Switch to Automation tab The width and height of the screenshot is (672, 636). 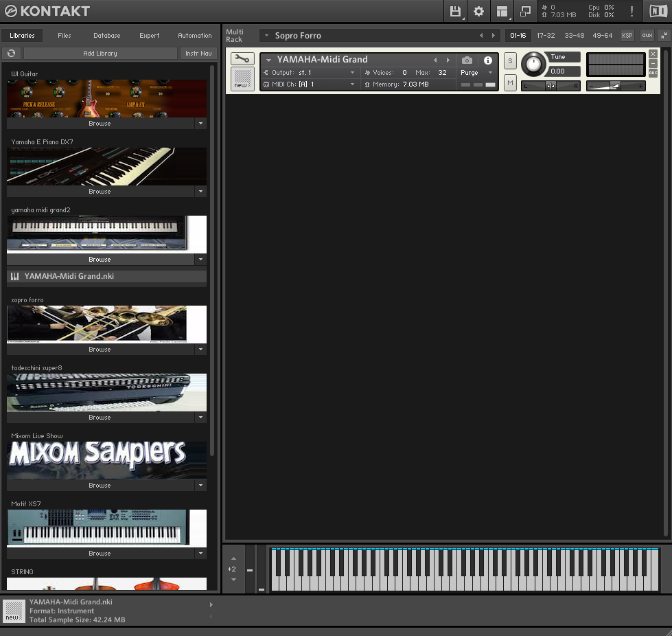pos(194,36)
